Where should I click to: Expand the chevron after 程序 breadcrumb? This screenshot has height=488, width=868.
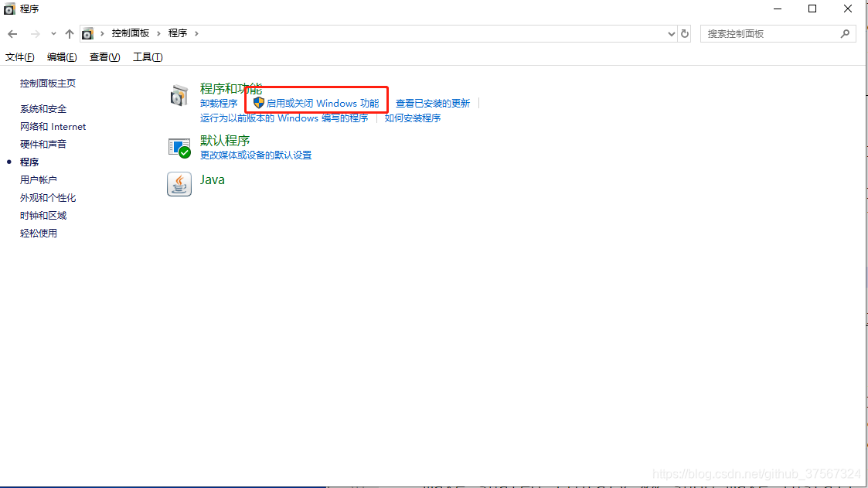tap(196, 33)
